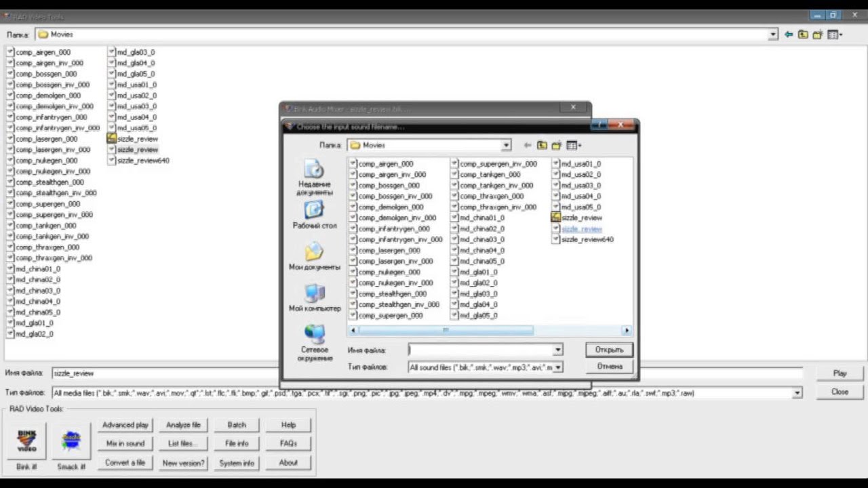Expand Movies folder dropdown in sound dialog
This screenshot has height=488, width=868.
pos(506,145)
